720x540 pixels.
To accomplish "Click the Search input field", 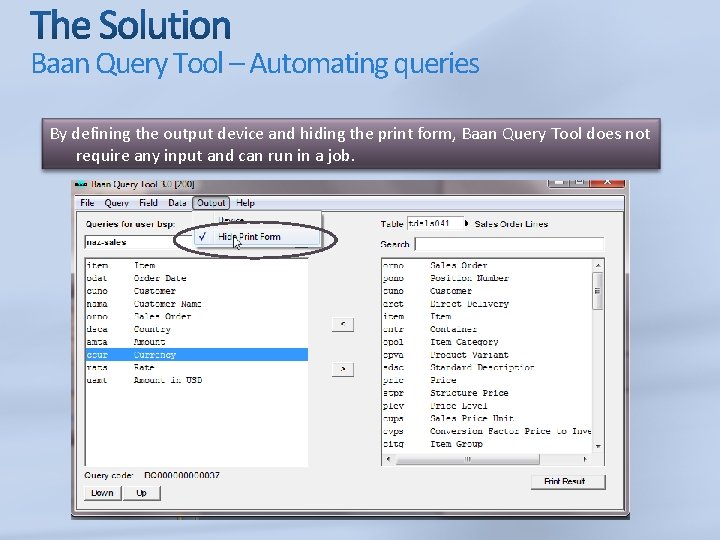I will point(509,244).
